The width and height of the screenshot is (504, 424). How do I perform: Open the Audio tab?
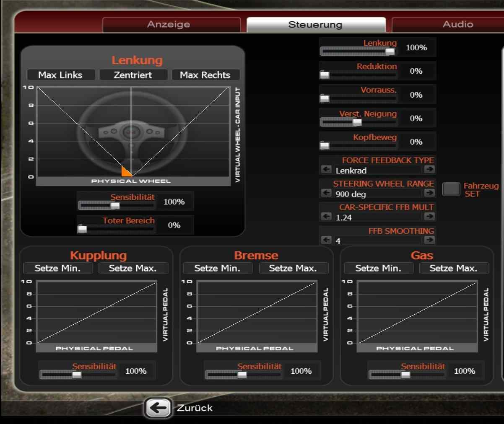pos(457,25)
